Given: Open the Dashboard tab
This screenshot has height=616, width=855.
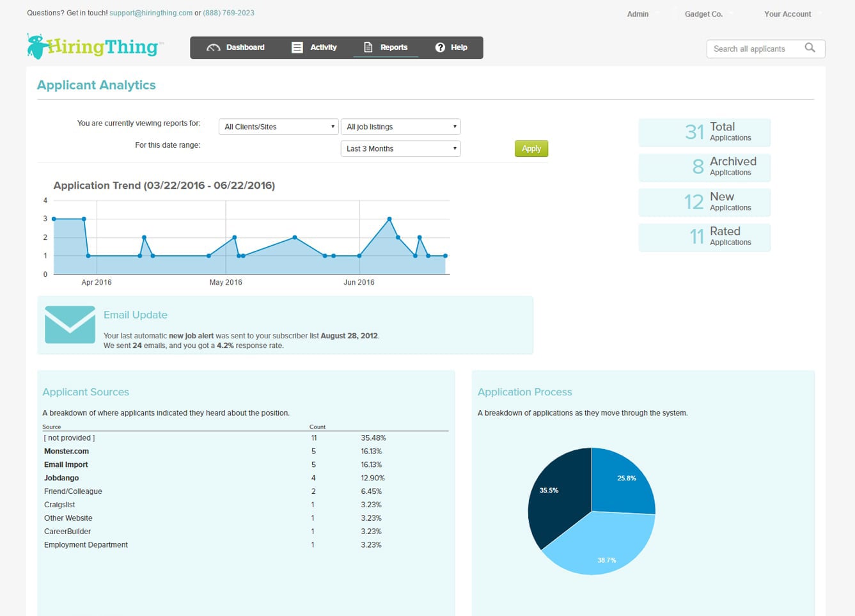Looking at the screenshot, I should [x=236, y=47].
